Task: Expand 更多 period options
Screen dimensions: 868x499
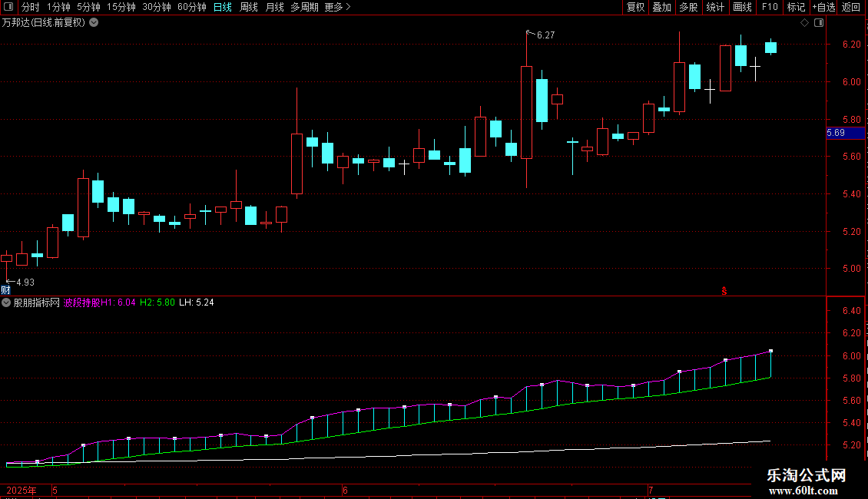Action: [x=337, y=7]
